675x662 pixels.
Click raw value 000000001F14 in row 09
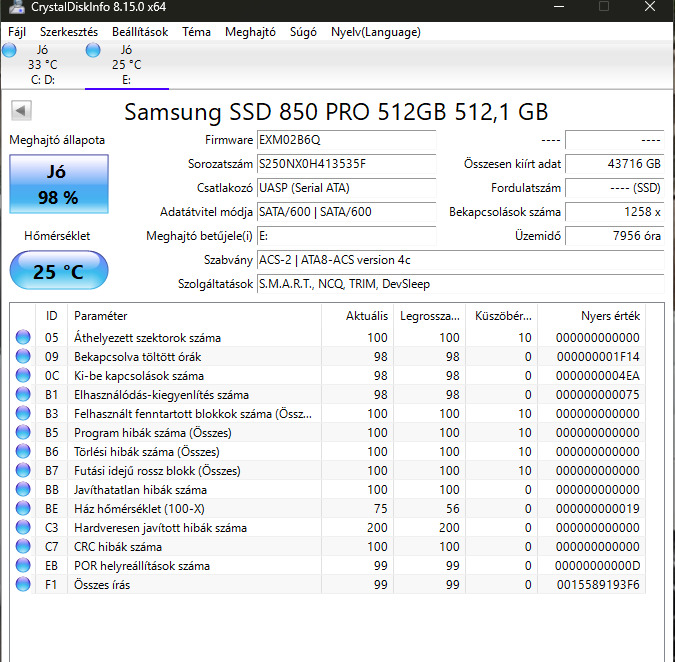pyautogui.click(x=598, y=357)
